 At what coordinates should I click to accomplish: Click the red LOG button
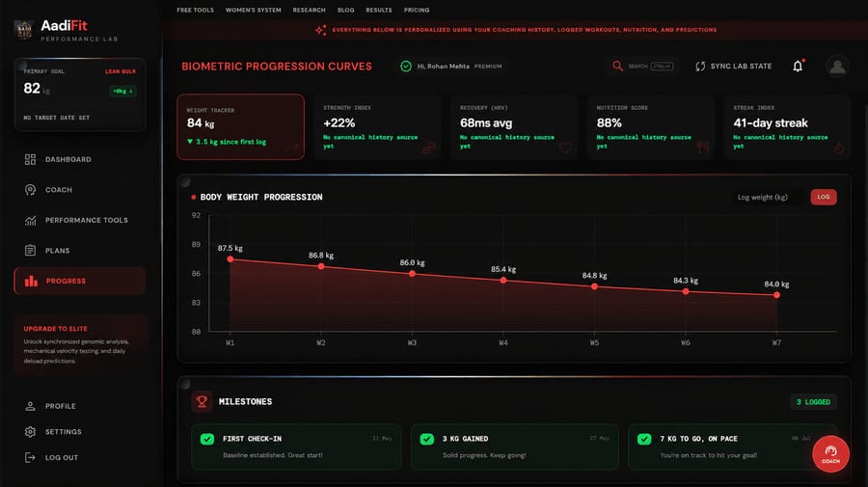pos(824,197)
